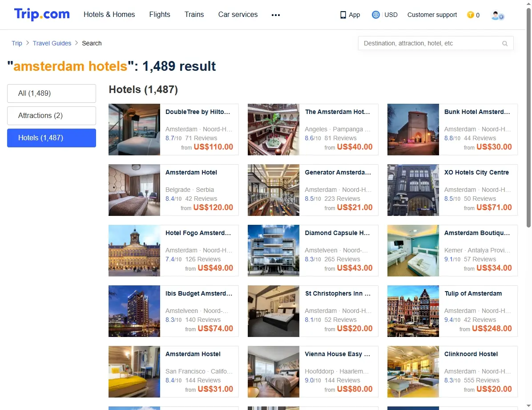Viewport: 532px width, 410px height.
Task: Click the Trip.com logo
Action: (42, 14)
